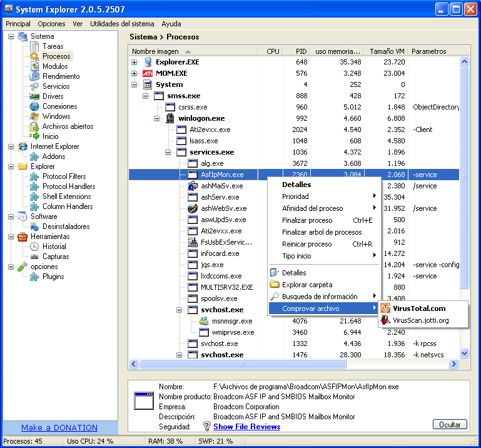Expand the MOM.EXE process row
Screen dimensions: 481x448
[134, 74]
